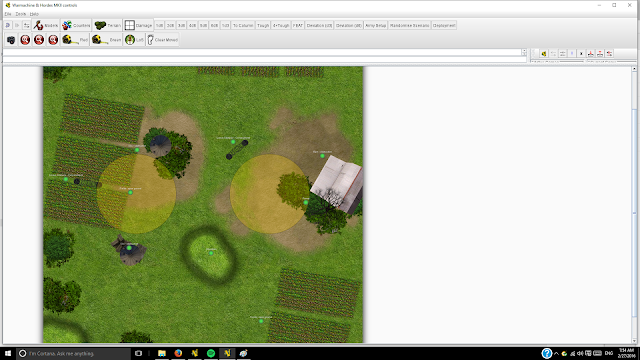Image resolution: width=640 pixels, height=360 pixels.
Task: Click the FEAT button
Action: 298,25
